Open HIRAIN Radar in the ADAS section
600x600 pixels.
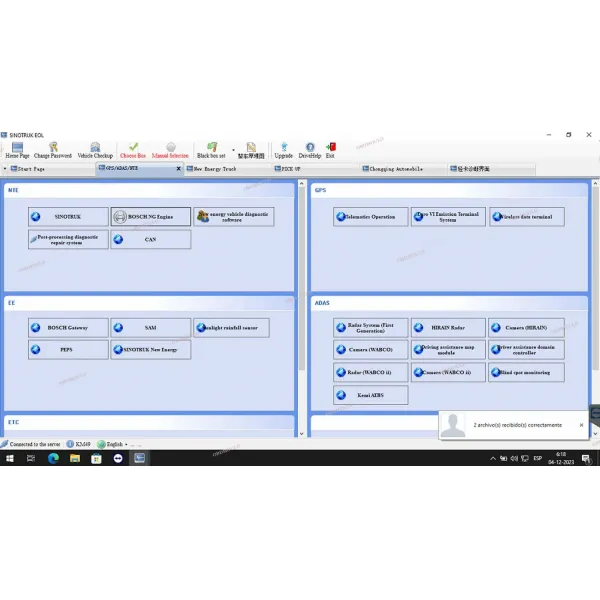[x=447, y=327]
